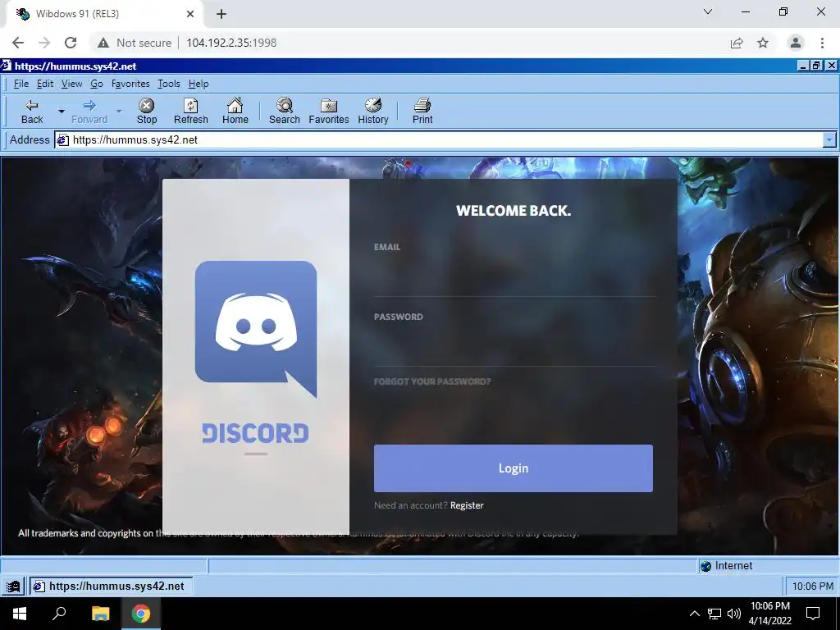Refresh the hummus.sys42.net page
This screenshot has height=630, width=840.
pos(190,112)
